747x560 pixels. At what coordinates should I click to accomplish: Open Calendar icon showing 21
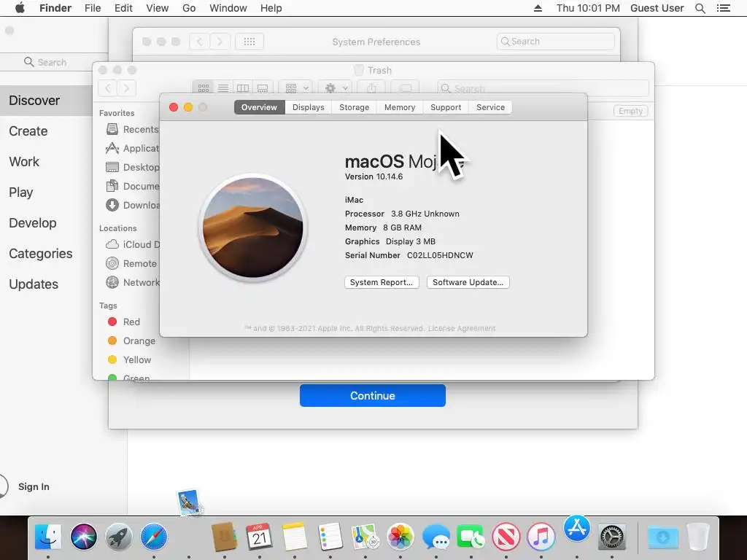coord(259,537)
